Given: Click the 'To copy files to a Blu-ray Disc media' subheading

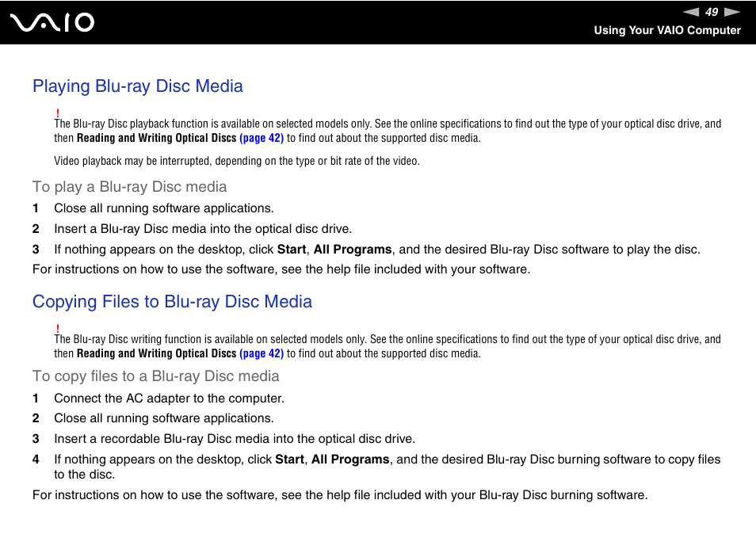Looking at the screenshot, I should [x=156, y=376].
